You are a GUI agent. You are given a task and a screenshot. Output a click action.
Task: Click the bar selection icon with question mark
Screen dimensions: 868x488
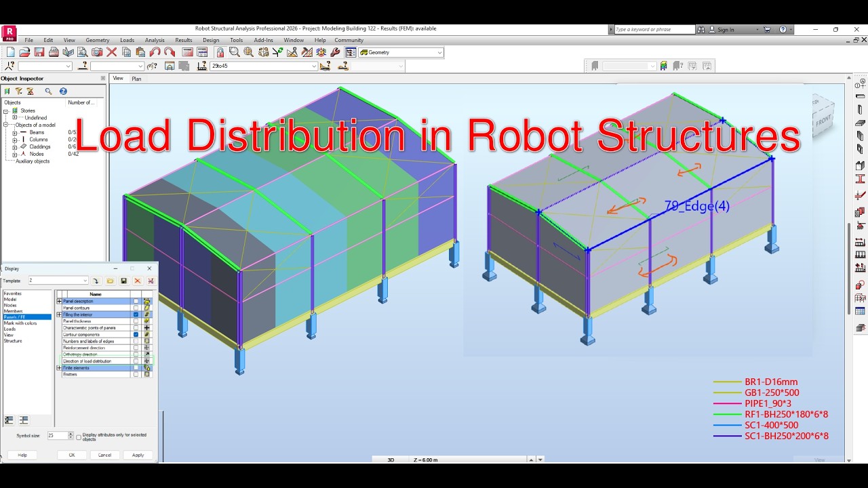(x=83, y=66)
